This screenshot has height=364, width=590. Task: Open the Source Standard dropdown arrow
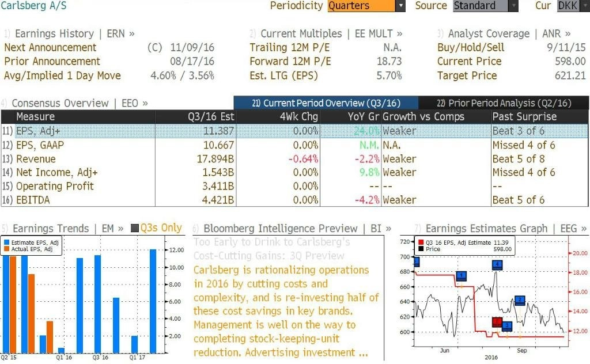point(513,6)
